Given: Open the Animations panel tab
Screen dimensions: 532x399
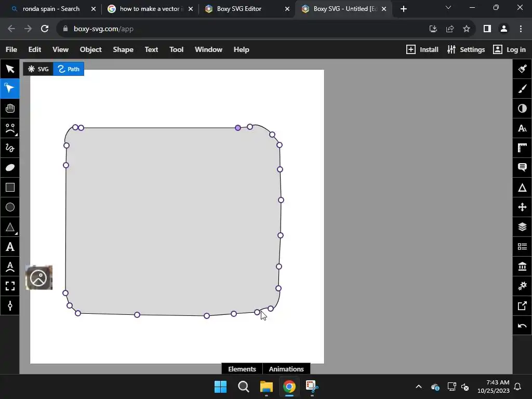Looking at the screenshot, I should point(286,369).
